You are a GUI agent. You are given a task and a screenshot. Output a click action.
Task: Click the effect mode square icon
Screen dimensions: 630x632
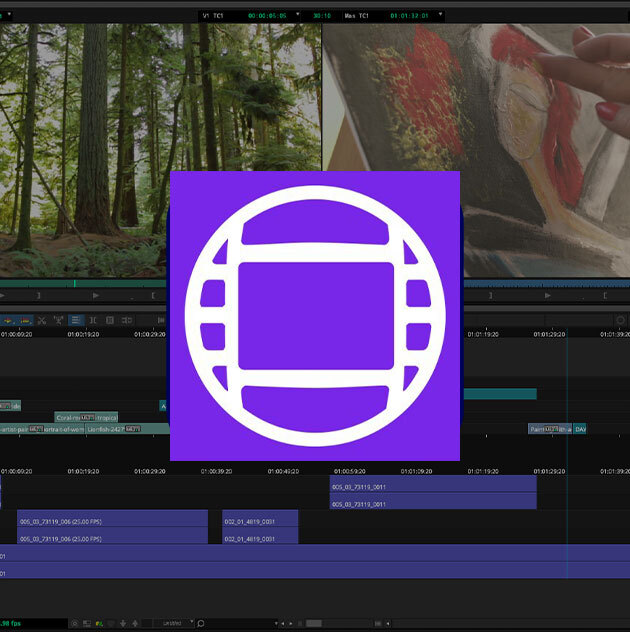click(x=110, y=321)
